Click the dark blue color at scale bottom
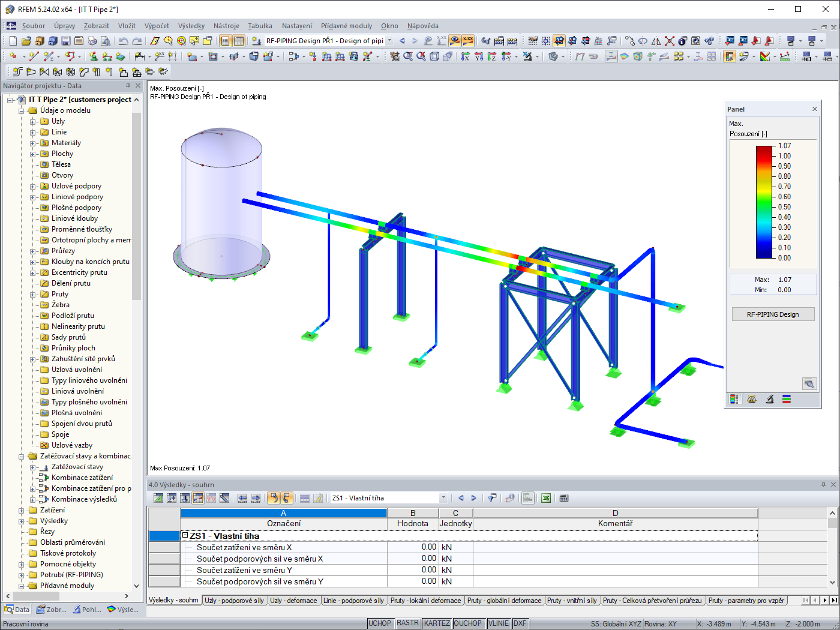Image resolution: width=840 pixels, height=630 pixels. click(x=764, y=253)
